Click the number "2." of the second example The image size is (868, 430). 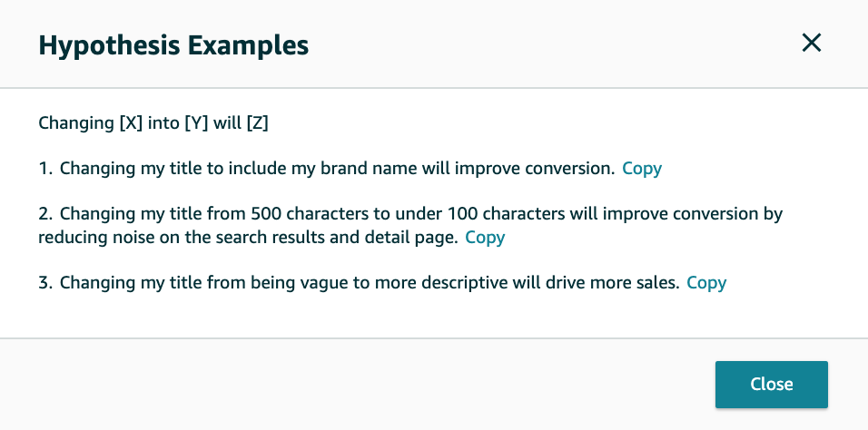coord(46,214)
